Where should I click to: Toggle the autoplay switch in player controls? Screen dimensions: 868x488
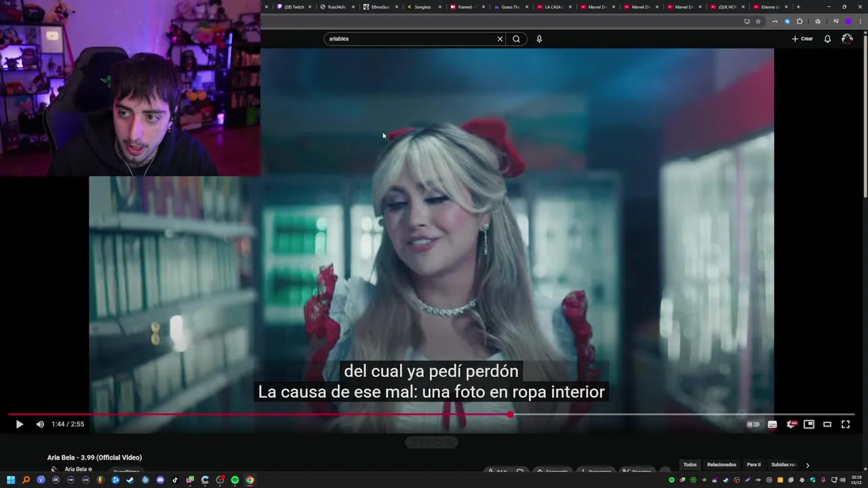pyautogui.click(x=753, y=424)
